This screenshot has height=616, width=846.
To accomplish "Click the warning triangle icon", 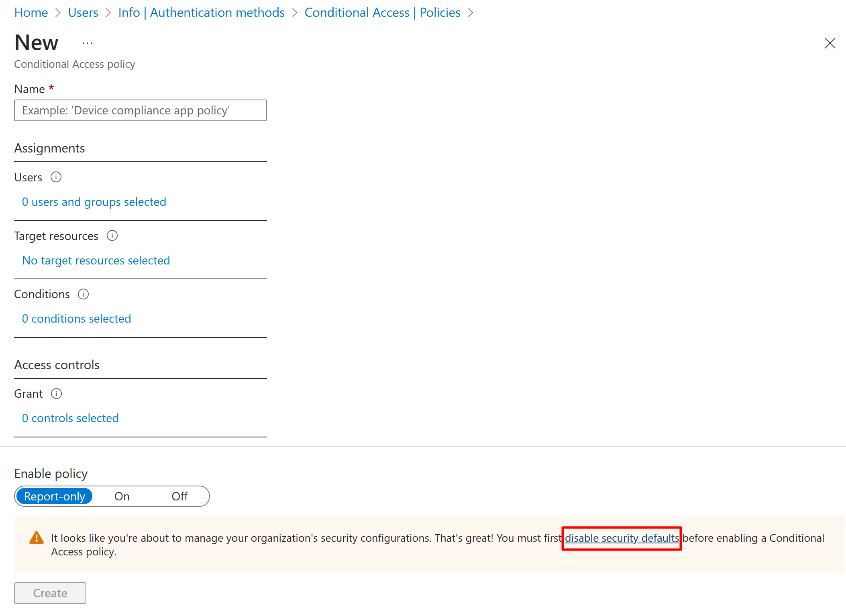I will 37,538.
